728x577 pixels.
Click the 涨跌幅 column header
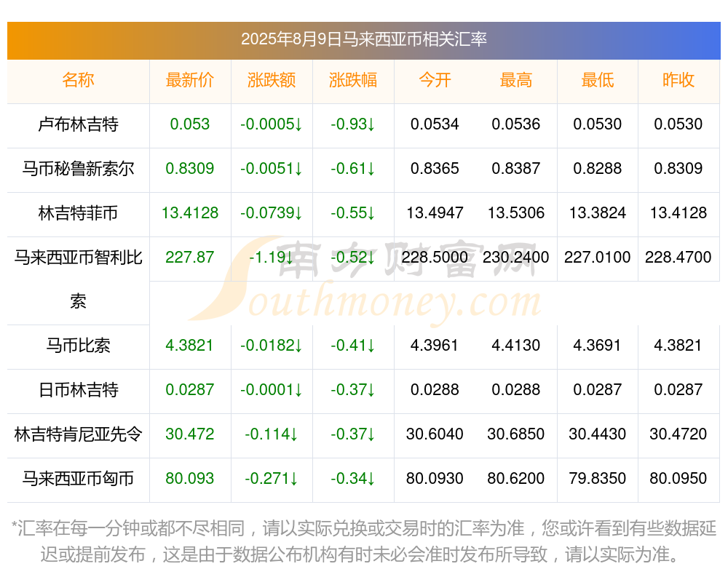tap(353, 80)
